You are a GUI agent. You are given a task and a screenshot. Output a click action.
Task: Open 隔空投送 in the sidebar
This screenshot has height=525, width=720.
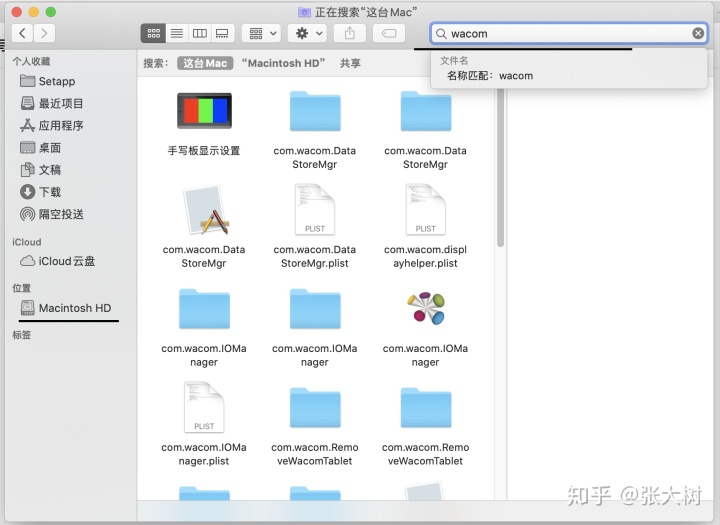pos(52,214)
